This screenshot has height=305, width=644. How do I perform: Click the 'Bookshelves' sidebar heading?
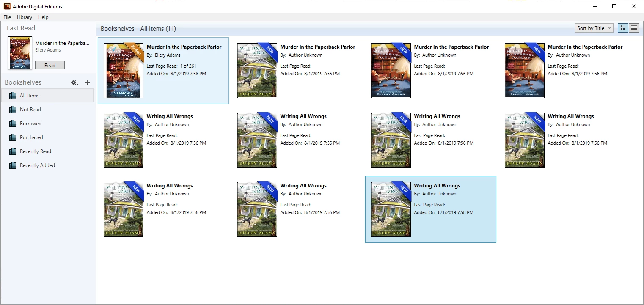click(x=23, y=82)
